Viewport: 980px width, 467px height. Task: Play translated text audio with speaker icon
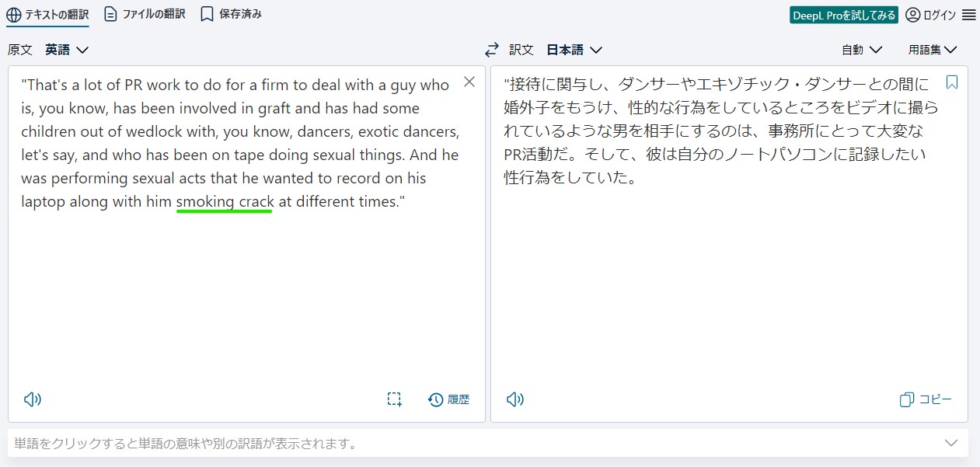click(x=514, y=399)
